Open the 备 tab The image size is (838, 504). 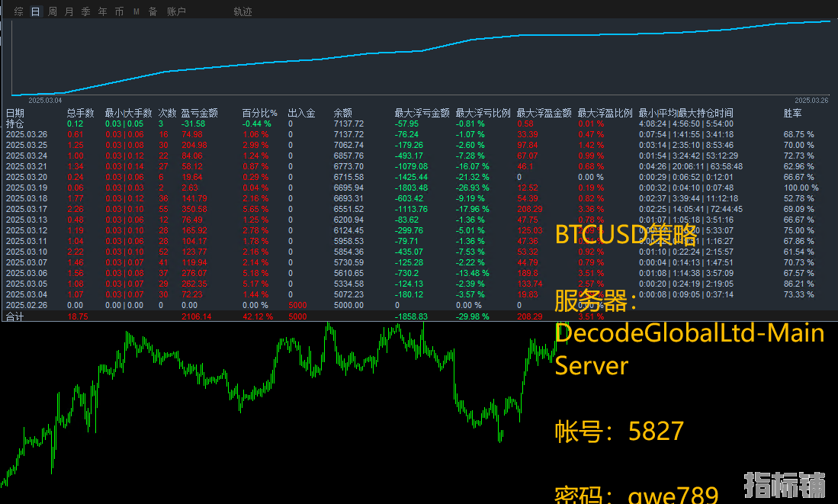click(153, 11)
